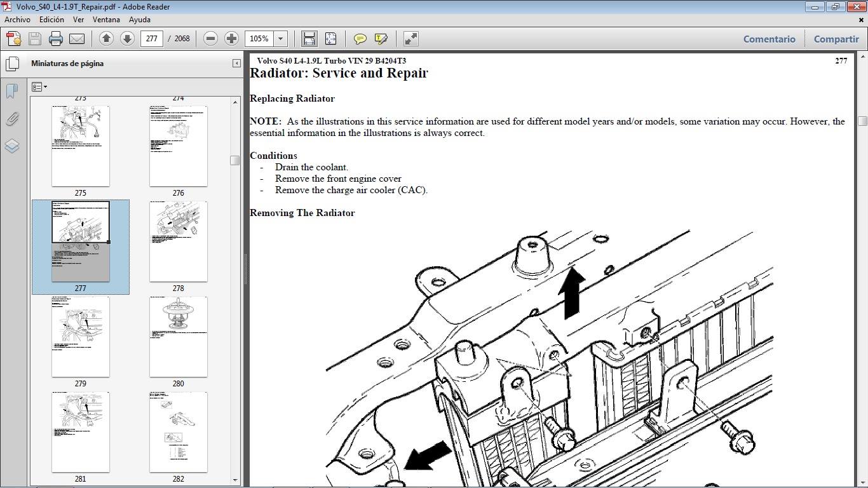Click the fit one full page icon
Image resolution: width=868 pixels, height=488 pixels.
(x=330, y=39)
